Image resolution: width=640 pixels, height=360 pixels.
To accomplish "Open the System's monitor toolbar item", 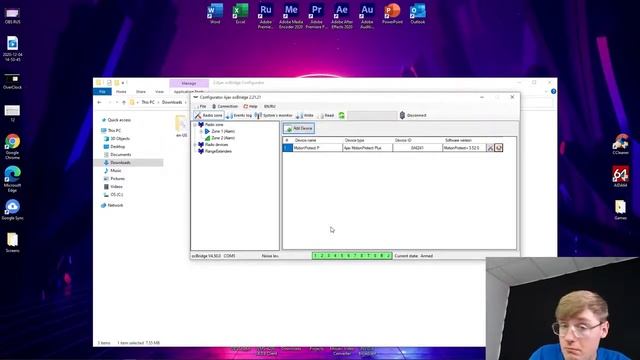I will 273,116.
